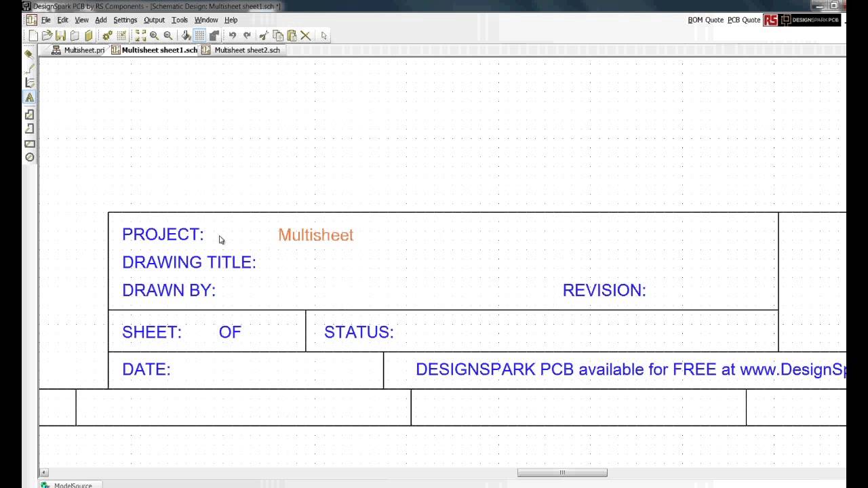Click the Zoom to fit all icon

coord(140,36)
